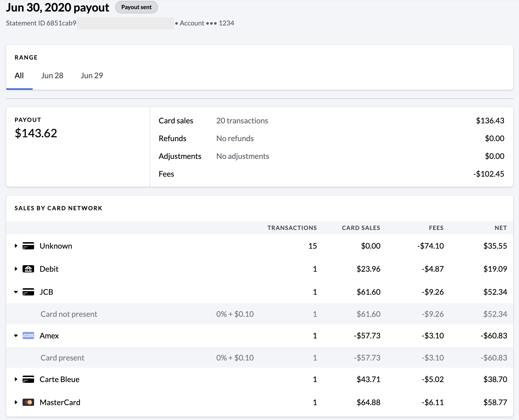This screenshot has width=519, height=420.
Task: Switch to the Jun 28 tab
Action: pos(52,76)
